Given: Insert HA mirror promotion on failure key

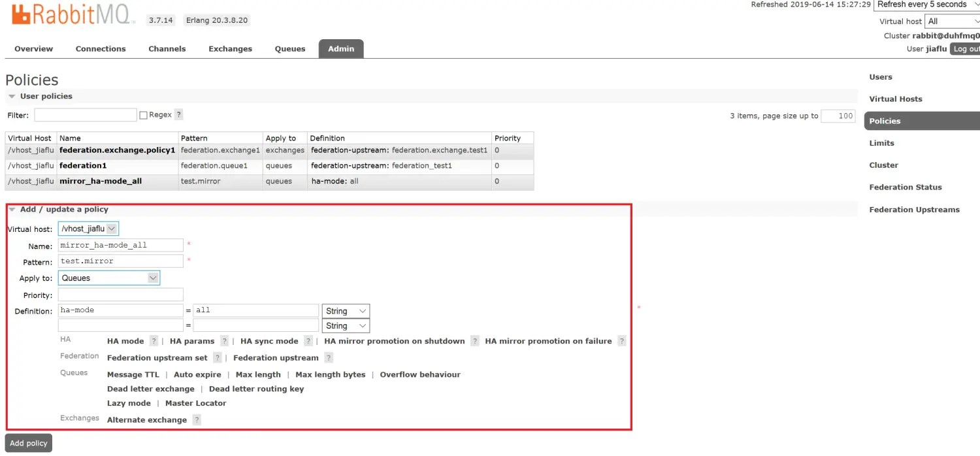Looking at the screenshot, I should point(549,341).
